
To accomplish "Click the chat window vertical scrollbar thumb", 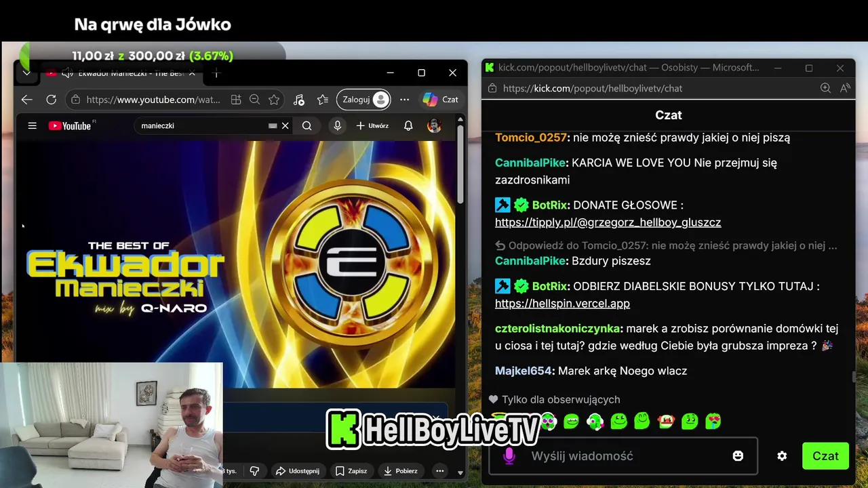I will click(x=853, y=377).
